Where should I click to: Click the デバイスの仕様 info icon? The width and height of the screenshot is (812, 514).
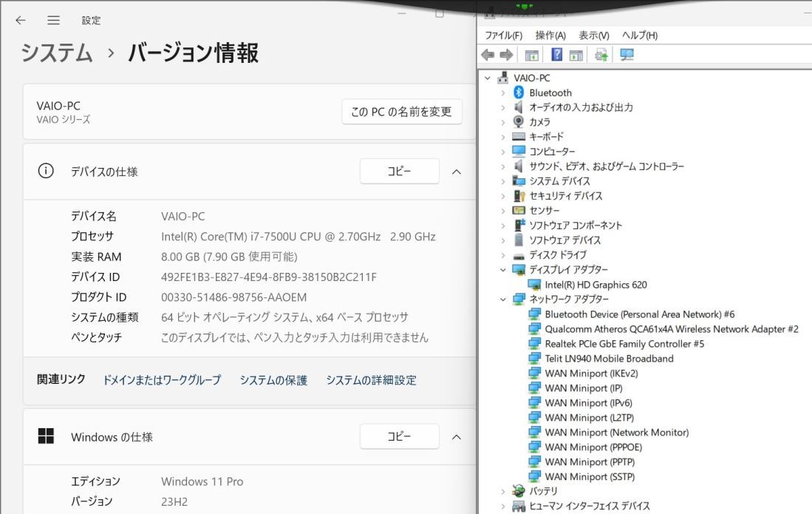[x=46, y=171]
